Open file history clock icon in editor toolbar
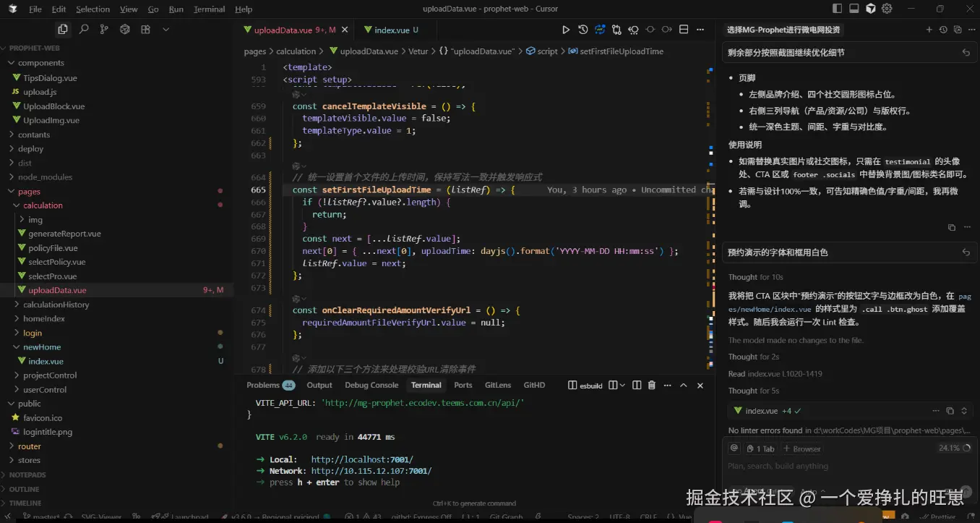Viewport: 980px width, 523px height. tap(583, 30)
